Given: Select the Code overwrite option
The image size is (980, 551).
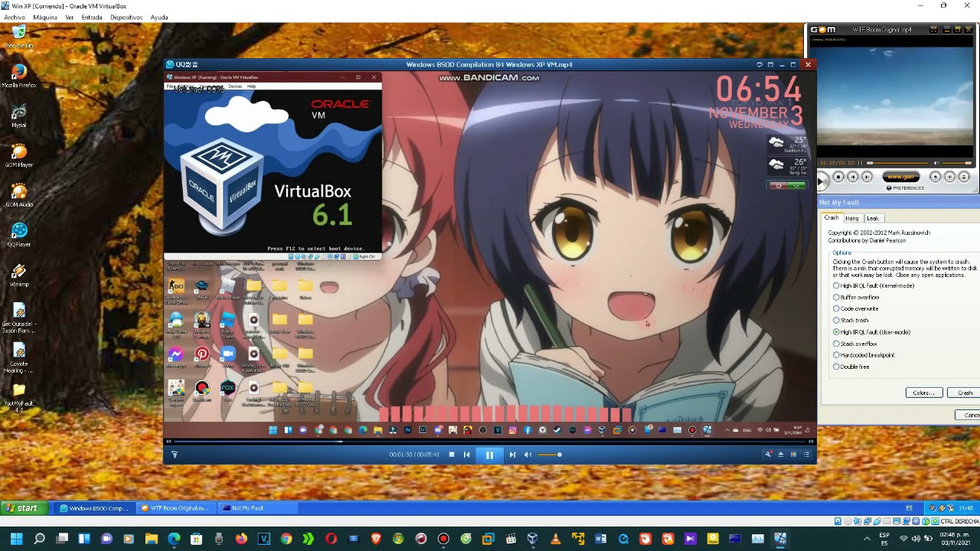Looking at the screenshot, I should tap(856, 309).
